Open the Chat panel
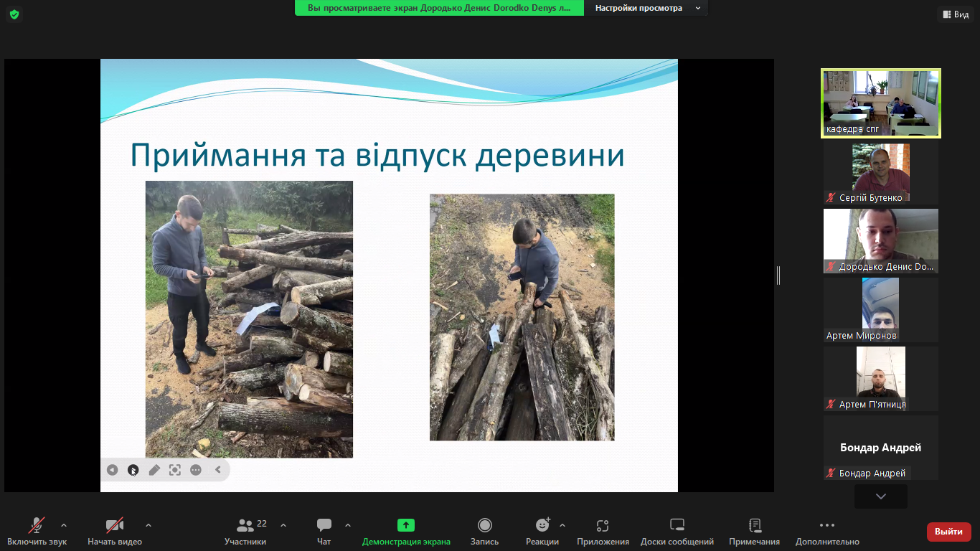 tap(324, 531)
